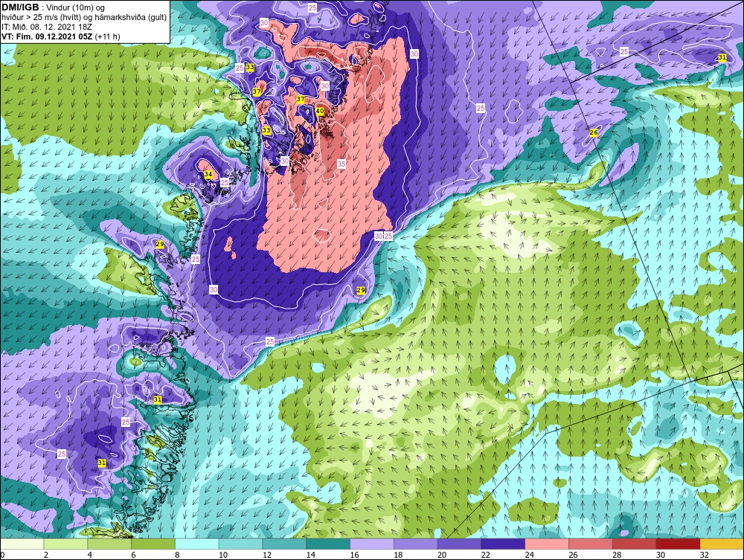The image size is (744, 560).
Task: Click the '(+11 h)' forecast offset text
Action: (107, 36)
